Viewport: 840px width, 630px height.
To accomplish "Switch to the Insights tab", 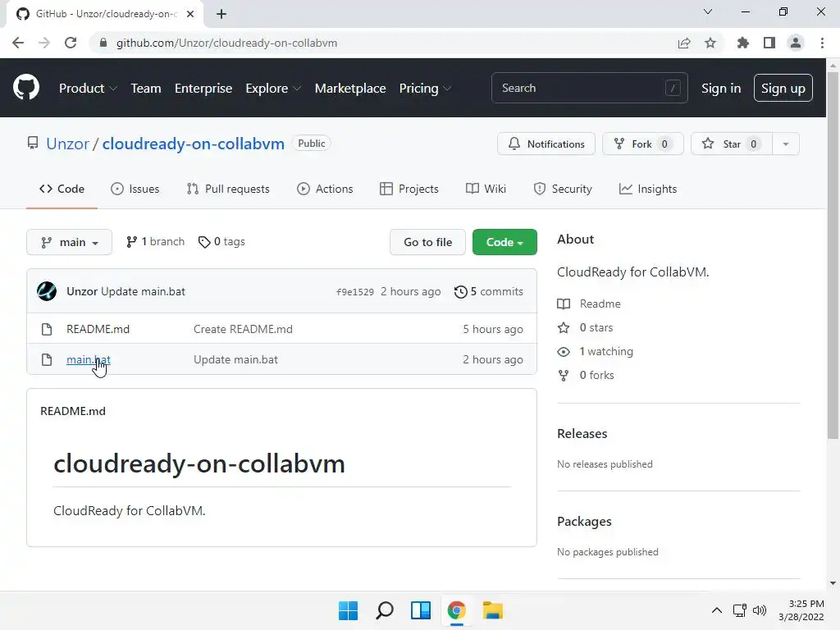I will pyautogui.click(x=648, y=189).
